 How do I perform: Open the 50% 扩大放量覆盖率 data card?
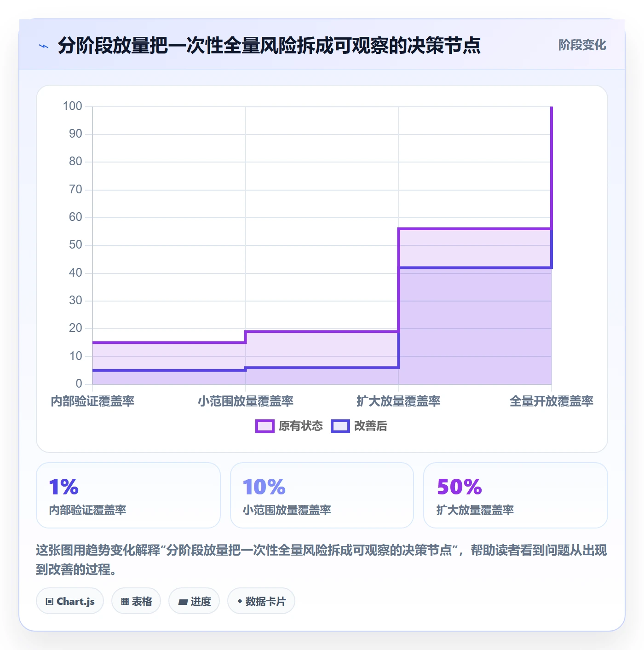pyautogui.click(x=516, y=495)
